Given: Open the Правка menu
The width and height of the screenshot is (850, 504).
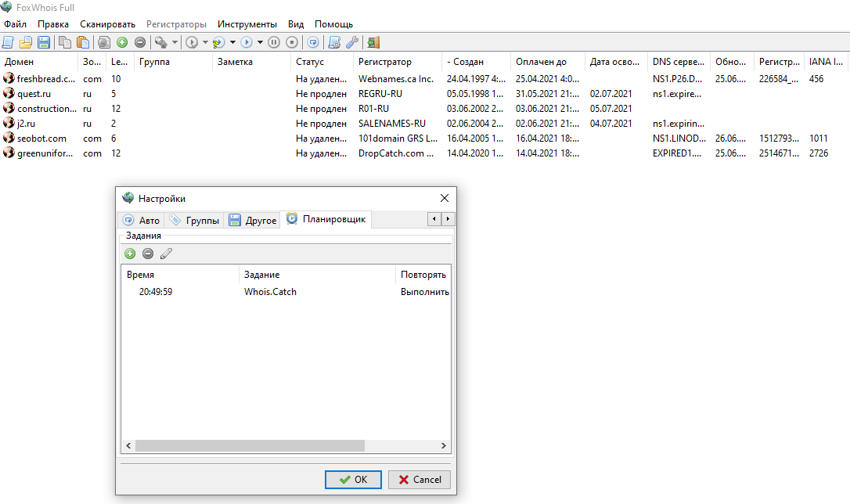Looking at the screenshot, I should click(53, 24).
